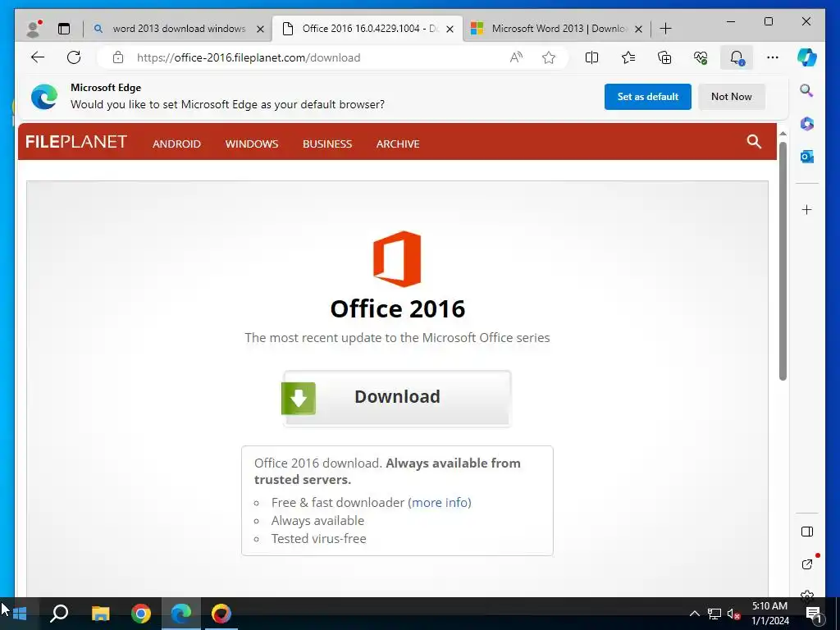Open the ANDROID menu

pos(177,144)
